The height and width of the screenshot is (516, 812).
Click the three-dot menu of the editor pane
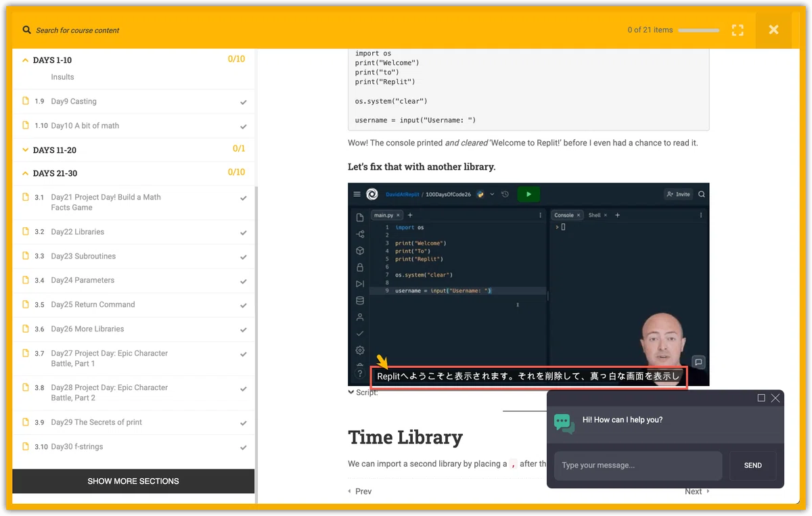[540, 215]
